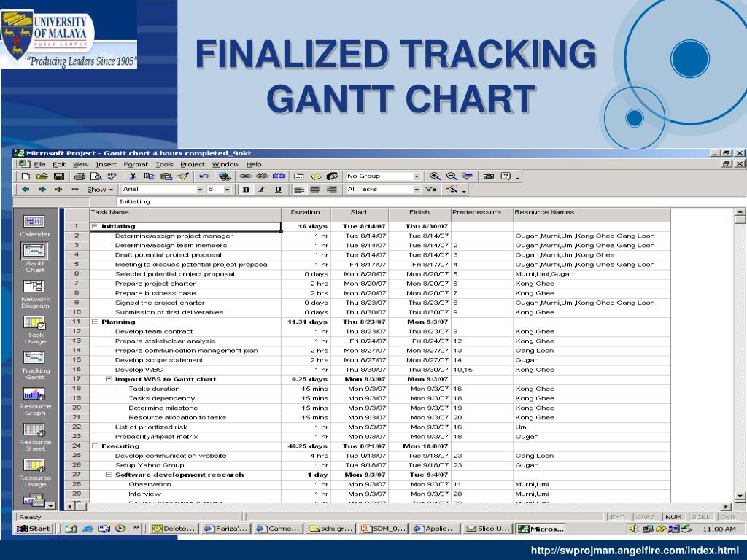Open the Show outline level dropdown
This screenshot has width=747, height=560.
(x=100, y=190)
